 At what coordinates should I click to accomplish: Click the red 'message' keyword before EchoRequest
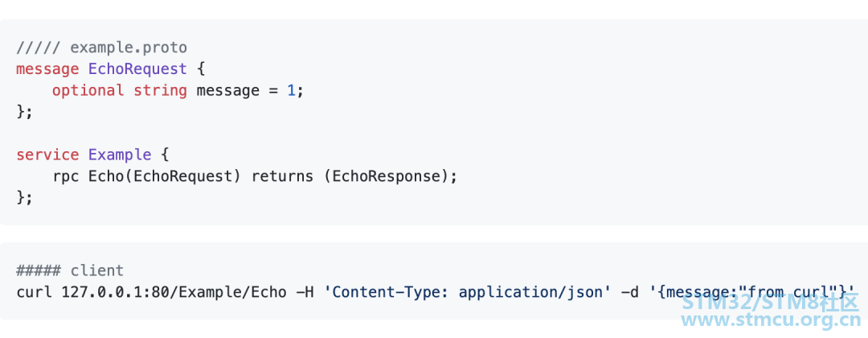(47, 69)
